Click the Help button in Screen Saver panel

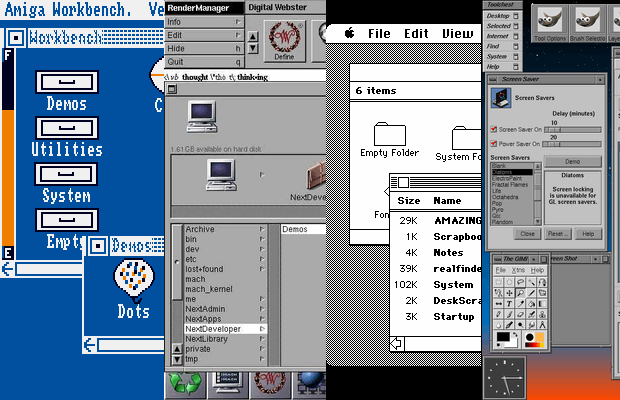tap(588, 234)
